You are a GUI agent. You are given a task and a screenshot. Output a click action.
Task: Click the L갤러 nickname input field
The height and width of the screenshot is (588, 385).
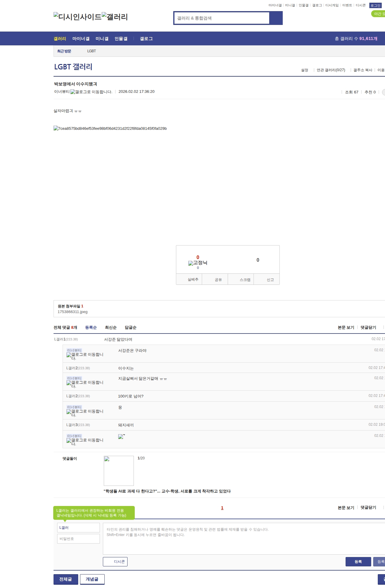[x=79, y=528]
